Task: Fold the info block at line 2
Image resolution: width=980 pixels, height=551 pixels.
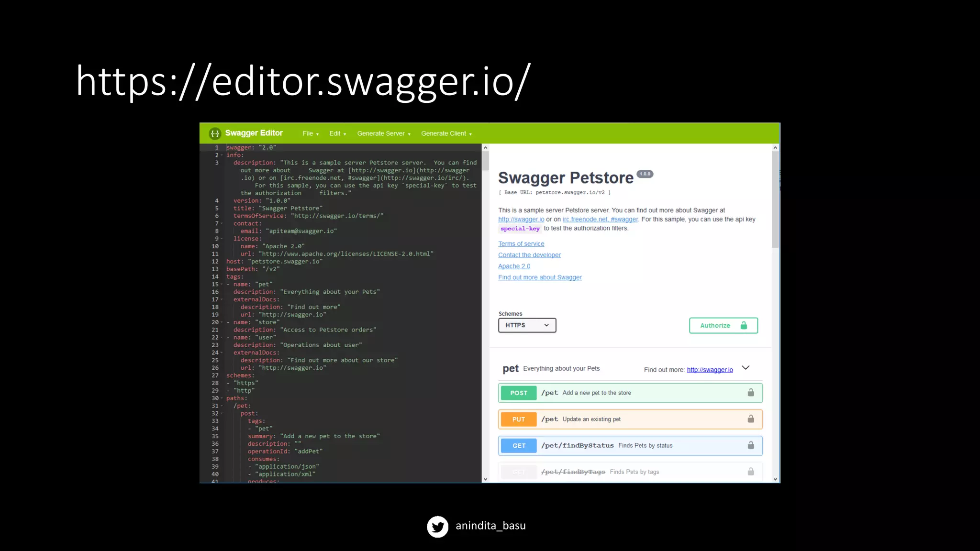Action: (x=222, y=155)
